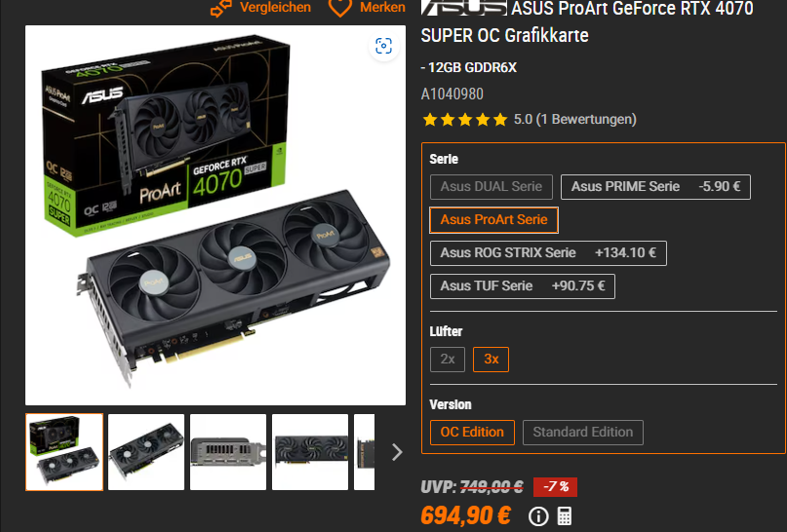Image resolution: width=787 pixels, height=532 pixels.
Task: Show next thumbnails with right chevron
Action: coord(397,452)
